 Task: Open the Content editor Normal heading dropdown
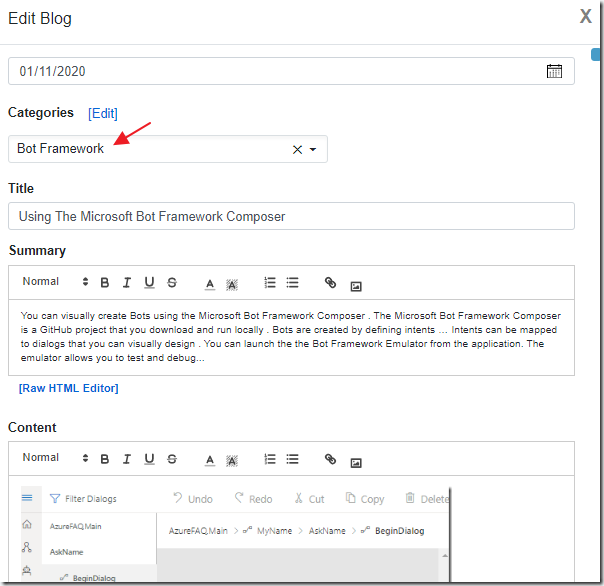[55, 458]
